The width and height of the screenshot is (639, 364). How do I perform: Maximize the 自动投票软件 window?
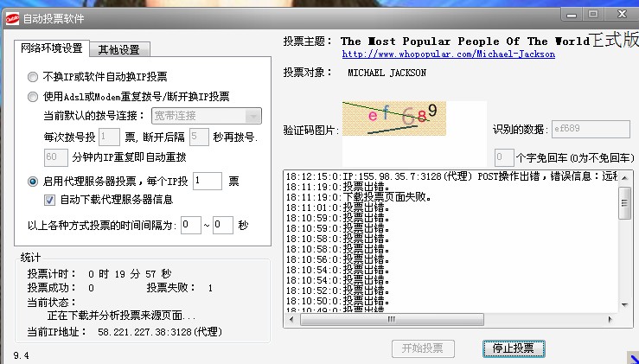point(593,15)
